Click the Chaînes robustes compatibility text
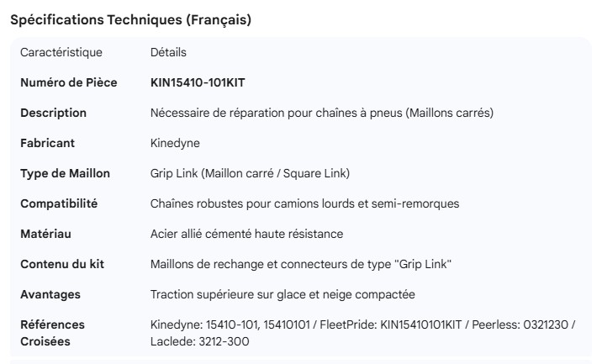 coord(304,203)
